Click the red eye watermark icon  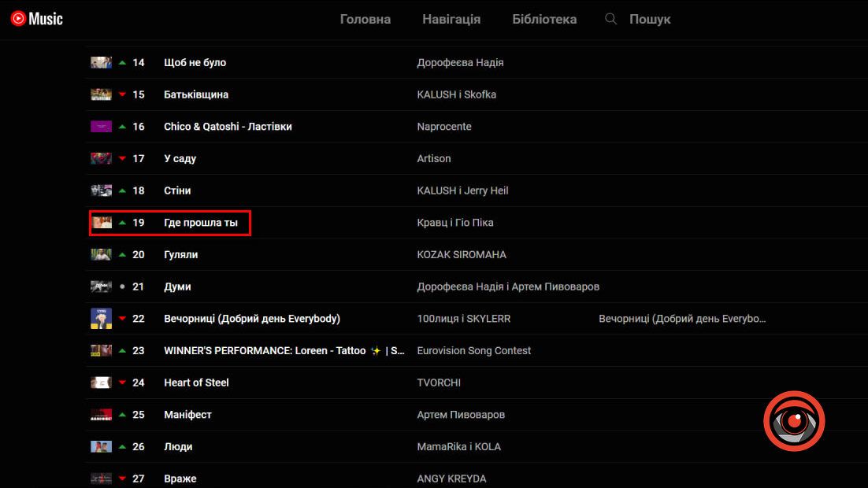(793, 421)
